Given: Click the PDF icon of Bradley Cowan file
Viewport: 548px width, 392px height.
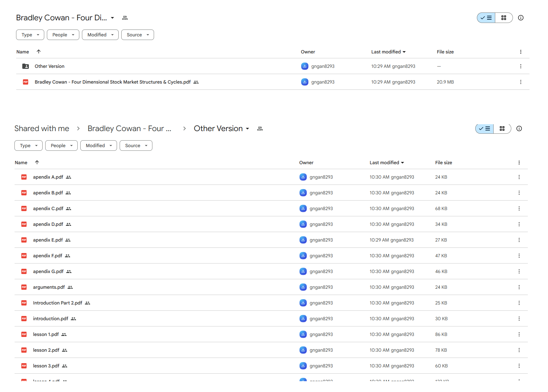Looking at the screenshot, I should click(x=26, y=82).
